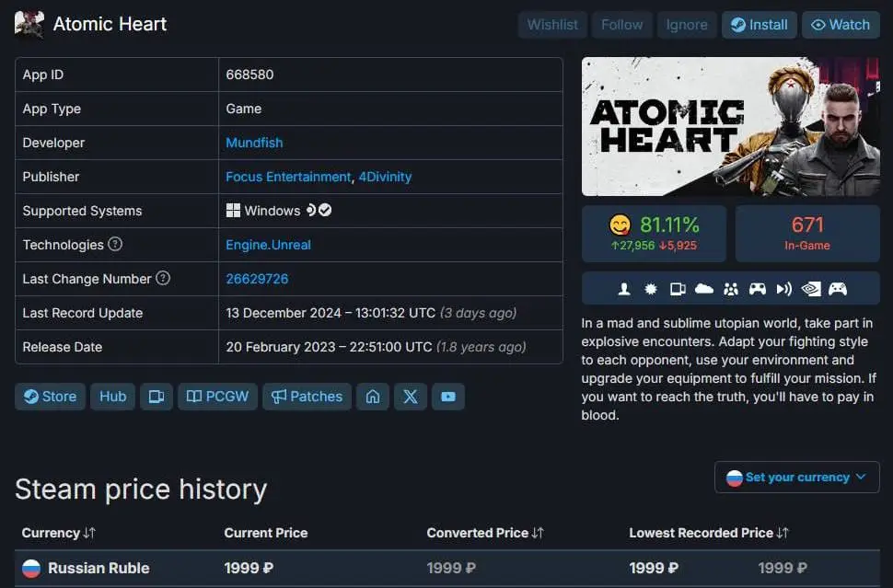893x588 pixels.
Task: Open the Mundfish developer link
Action: [254, 143]
